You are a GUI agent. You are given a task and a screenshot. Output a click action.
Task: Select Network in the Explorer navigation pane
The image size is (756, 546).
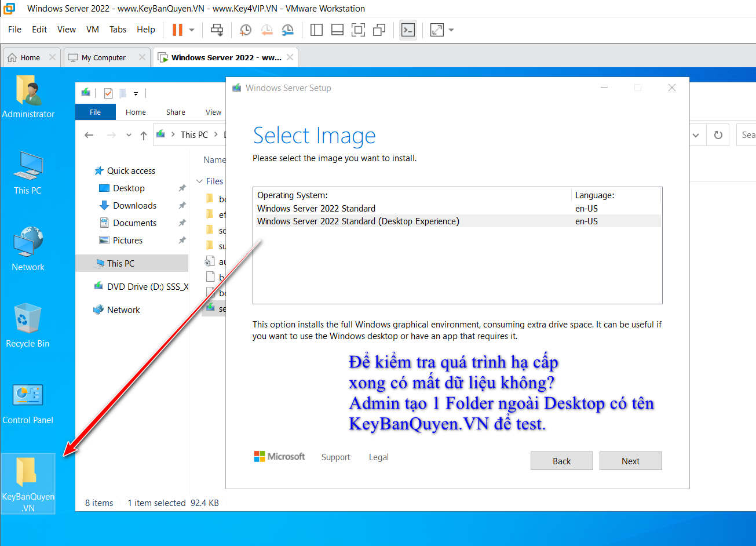(116, 310)
